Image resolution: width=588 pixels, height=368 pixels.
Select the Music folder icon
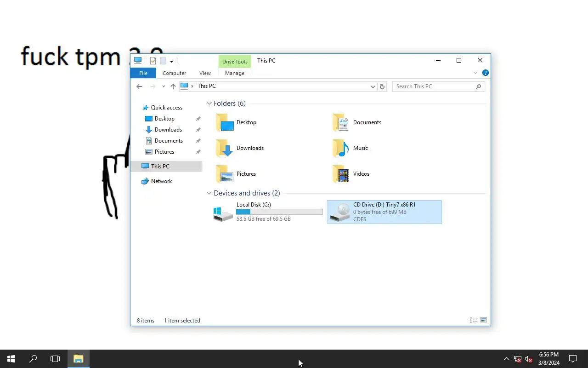341,148
